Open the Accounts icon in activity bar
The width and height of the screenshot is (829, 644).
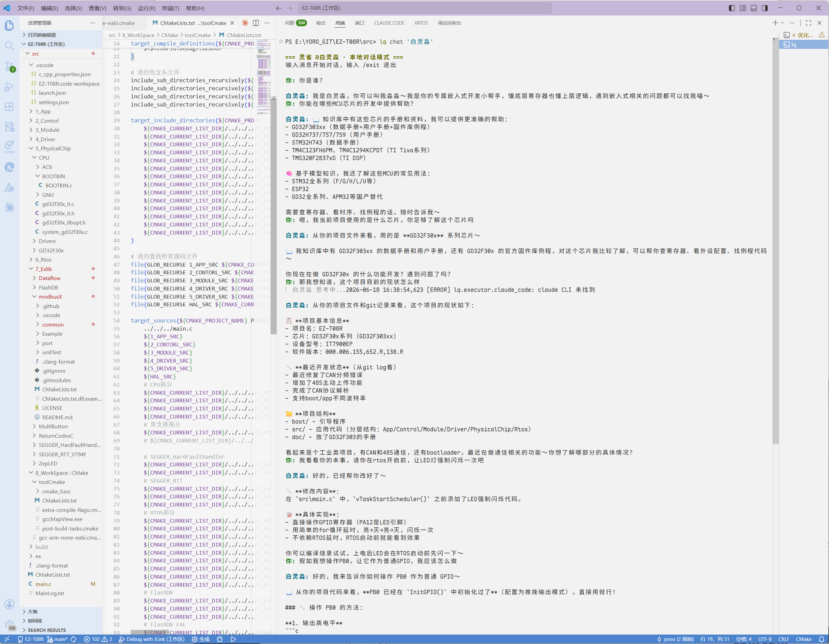coord(9,604)
